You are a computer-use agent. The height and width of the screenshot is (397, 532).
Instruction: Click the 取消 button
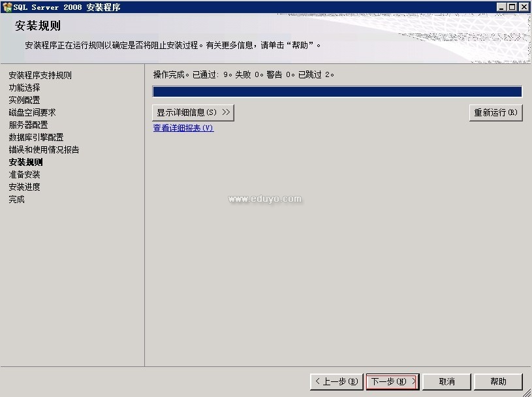[x=447, y=381]
